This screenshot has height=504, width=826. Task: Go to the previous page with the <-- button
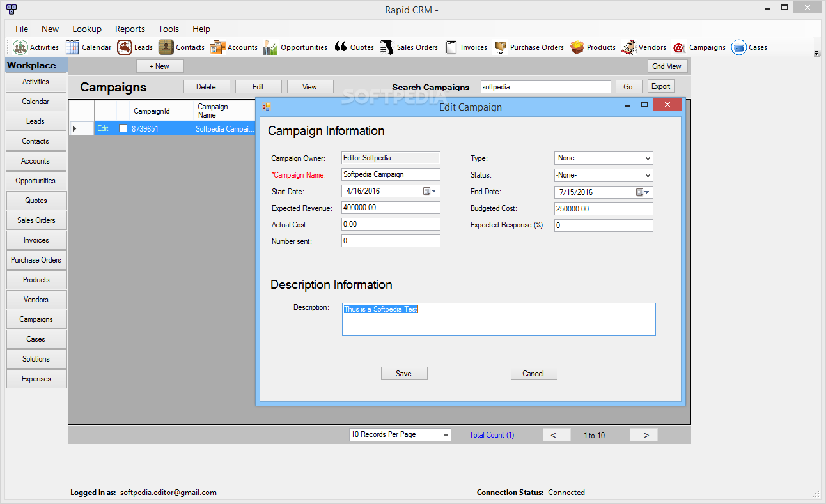[557, 435]
